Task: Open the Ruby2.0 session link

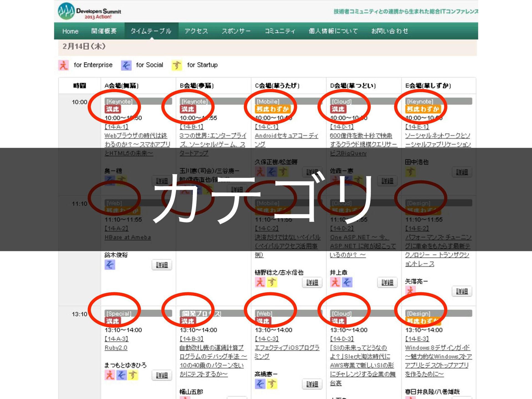Action: point(116,348)
